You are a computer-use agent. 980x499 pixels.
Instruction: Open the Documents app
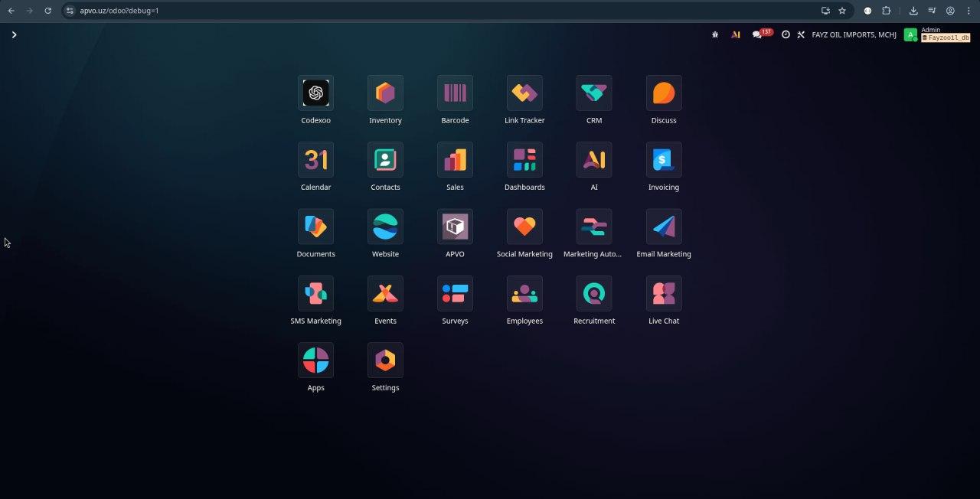tap(315, 227)
